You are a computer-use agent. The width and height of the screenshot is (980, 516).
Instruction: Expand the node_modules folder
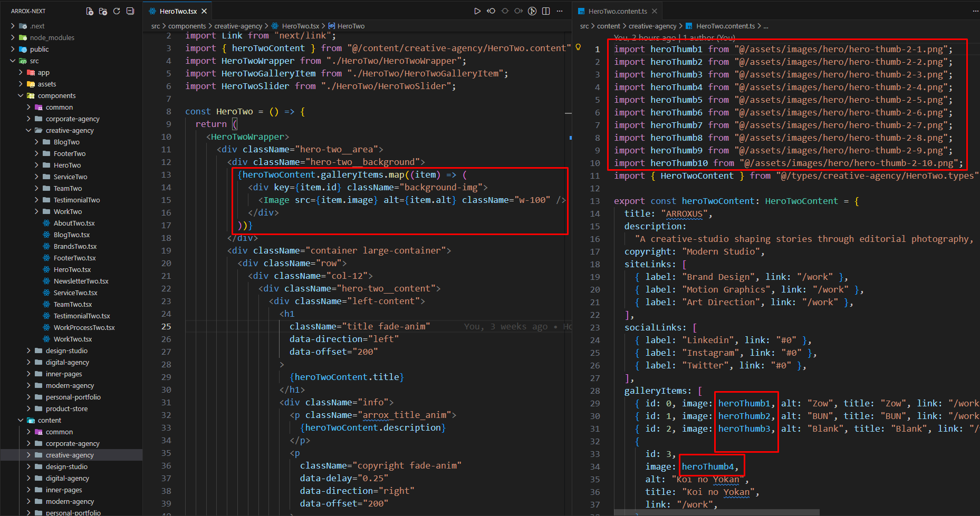coord(52,37)
